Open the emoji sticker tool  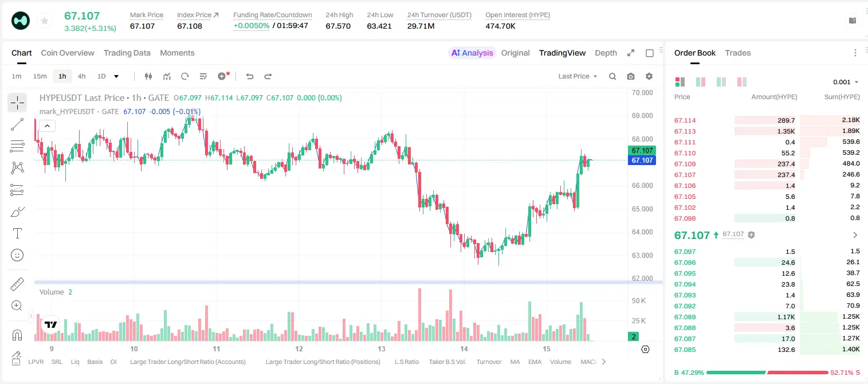pyautogui.click(x=17, y=255)
